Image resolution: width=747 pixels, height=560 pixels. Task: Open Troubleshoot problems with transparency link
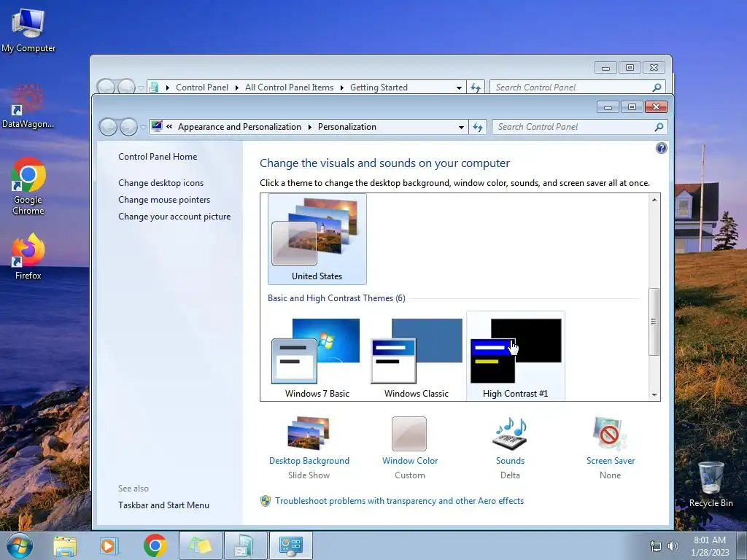click(399, 501)
